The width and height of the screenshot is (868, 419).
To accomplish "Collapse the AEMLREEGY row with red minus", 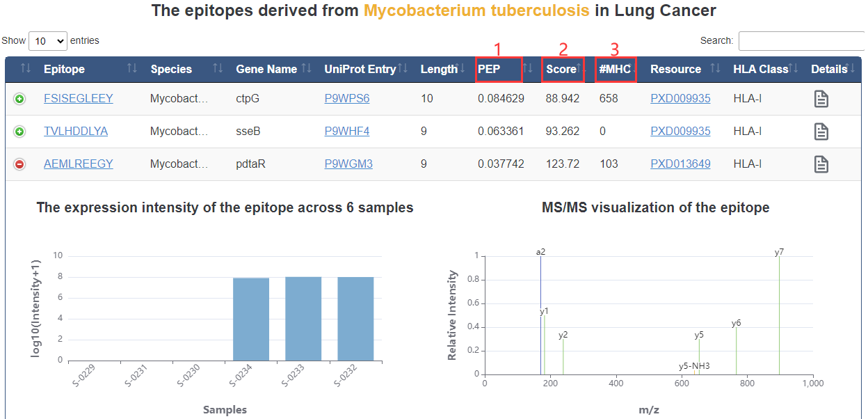I will coord(19,164).
